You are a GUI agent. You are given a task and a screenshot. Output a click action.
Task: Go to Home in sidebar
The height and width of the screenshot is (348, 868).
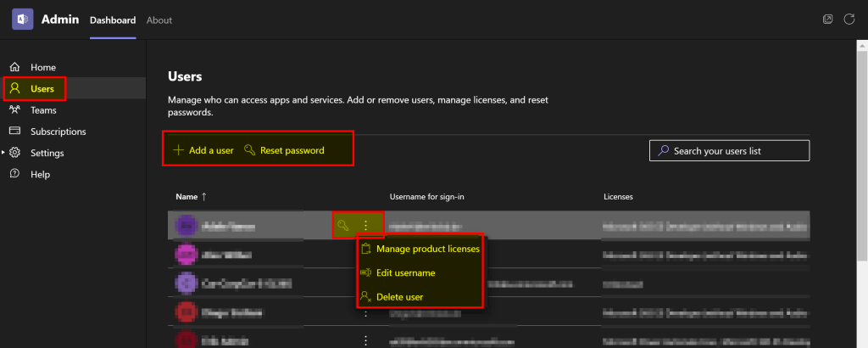coord(42,67)
